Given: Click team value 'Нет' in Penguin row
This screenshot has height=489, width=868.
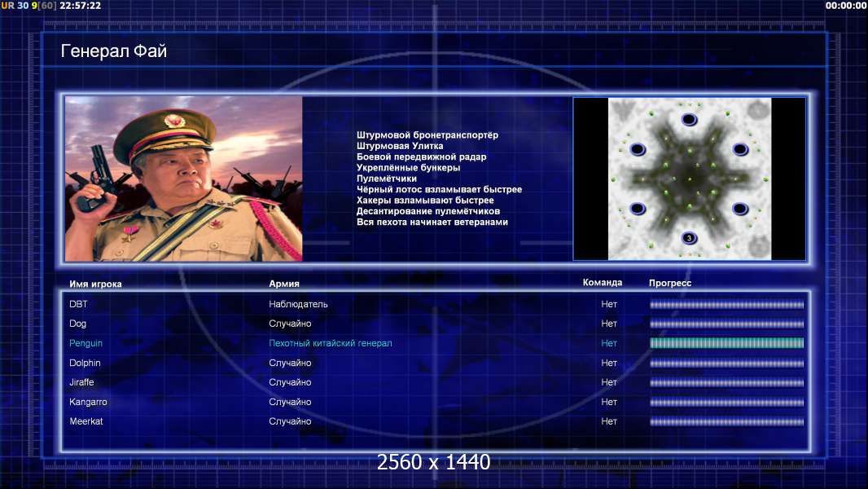Looking at the screenshot, I should tap(609, 343).
